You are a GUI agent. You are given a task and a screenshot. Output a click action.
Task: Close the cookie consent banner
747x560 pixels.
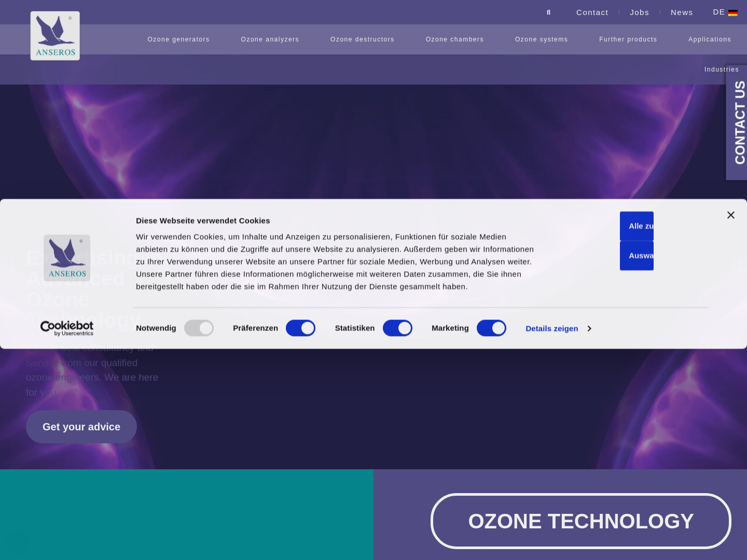(x=731, y=215)
